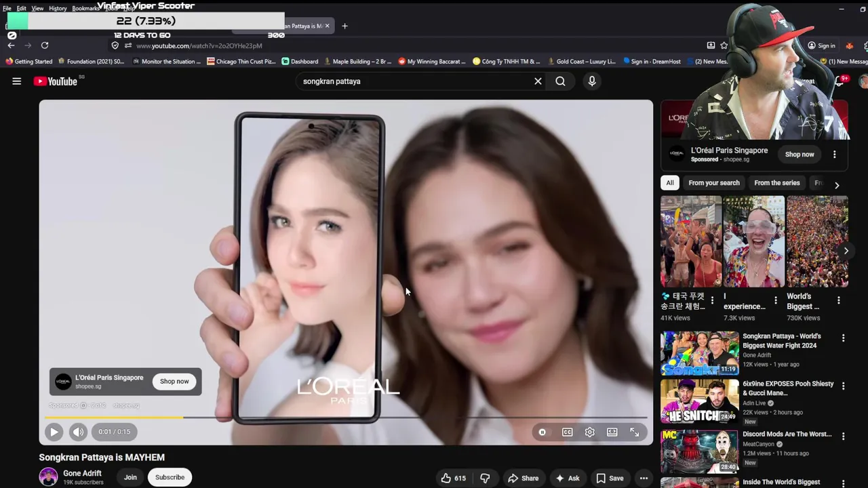Screen dimensions: 868x488
Task: Open options for L'Oréal sidebar ad
Action: pos(835,155)
